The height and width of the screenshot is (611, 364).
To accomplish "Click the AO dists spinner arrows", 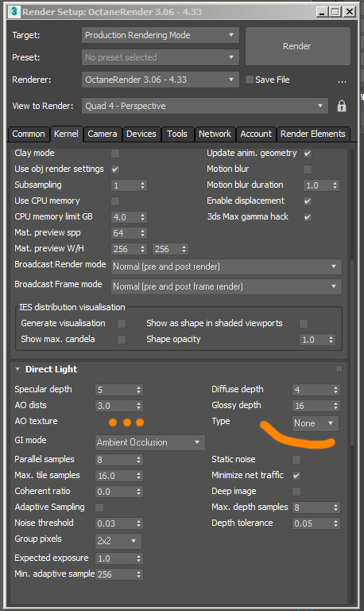I will pyautogui.click(x=138, y=406).
